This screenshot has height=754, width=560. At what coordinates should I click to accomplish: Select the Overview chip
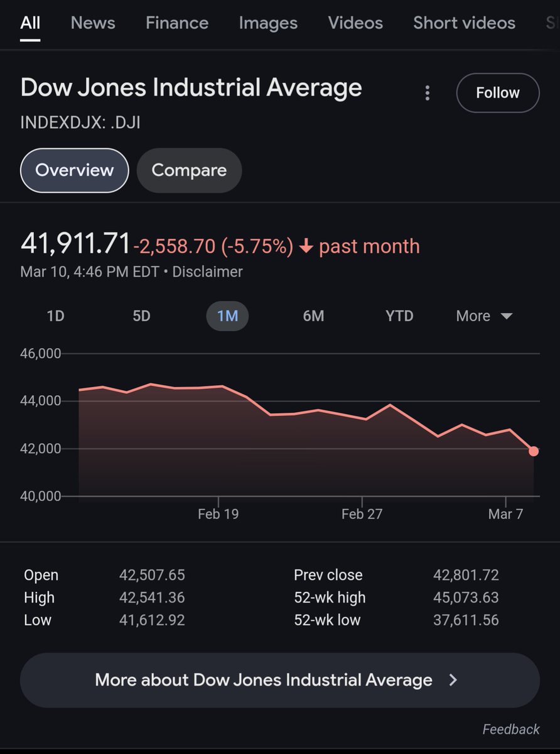tap(75, 170)
